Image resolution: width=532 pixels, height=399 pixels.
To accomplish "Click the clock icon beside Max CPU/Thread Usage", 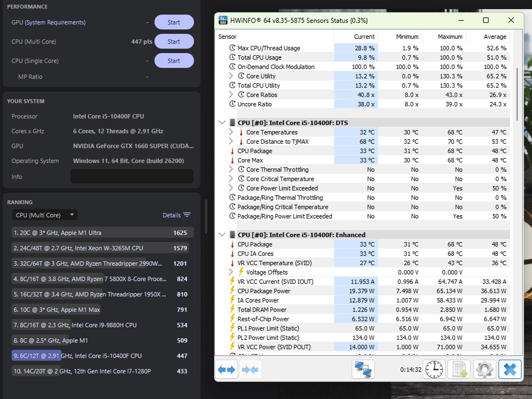I will point(232,48).
